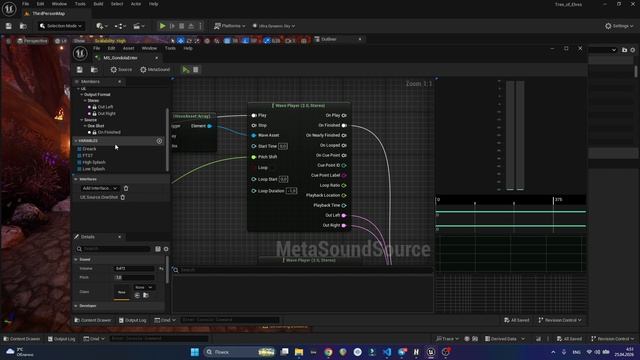Open Settings dropdown in main editor
This screenshot has width=640, height=360.
coord(620,26)
